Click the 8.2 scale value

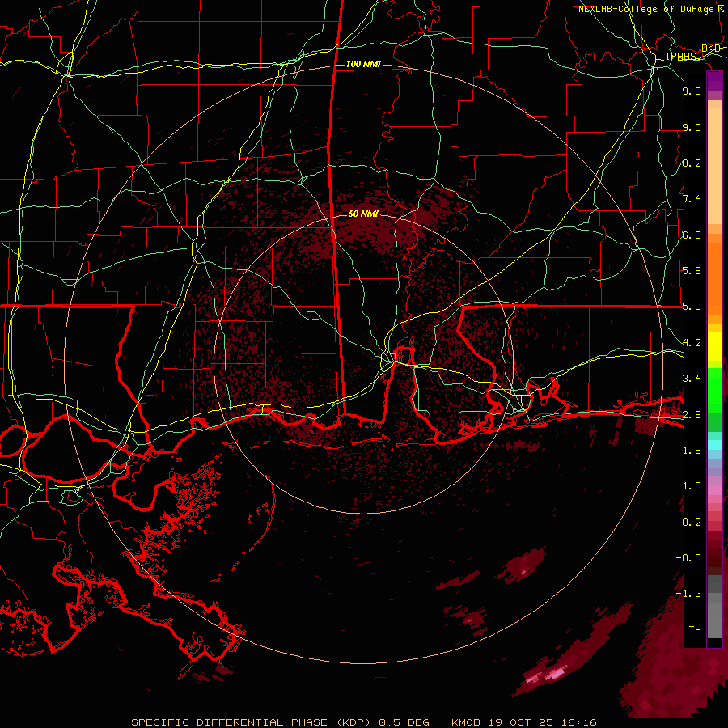coord(692,163)
